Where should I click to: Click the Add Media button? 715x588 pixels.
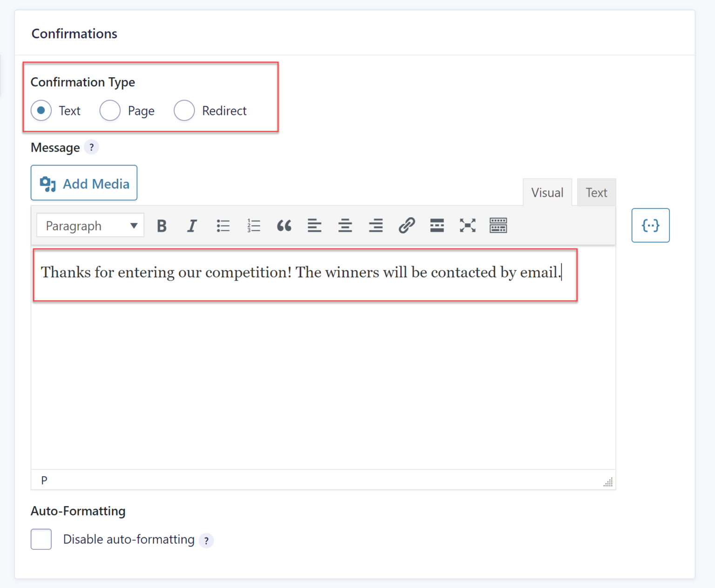(84, 183)
